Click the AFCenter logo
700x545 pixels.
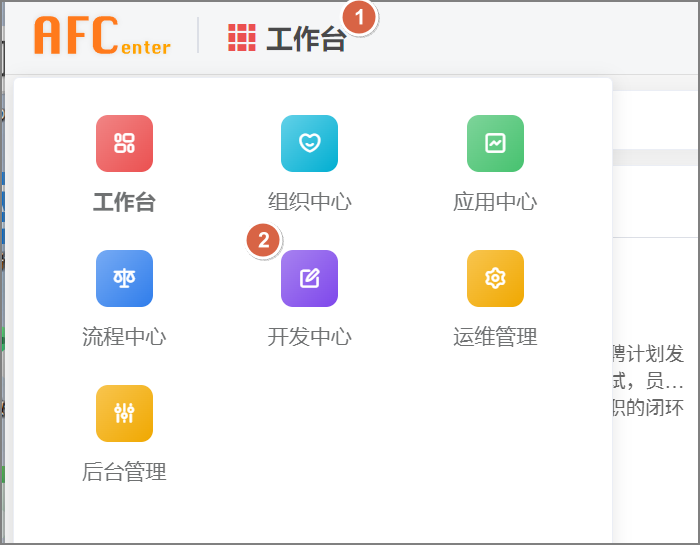pos(102,35)
